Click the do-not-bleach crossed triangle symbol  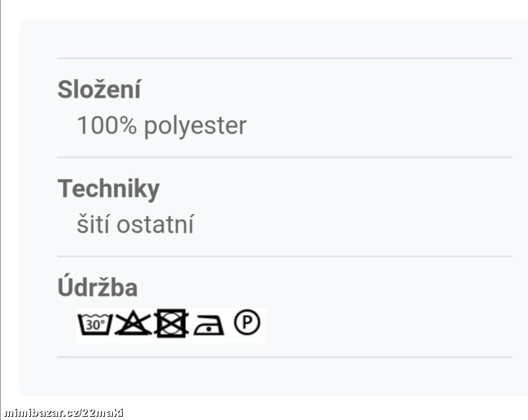point(133,324)
